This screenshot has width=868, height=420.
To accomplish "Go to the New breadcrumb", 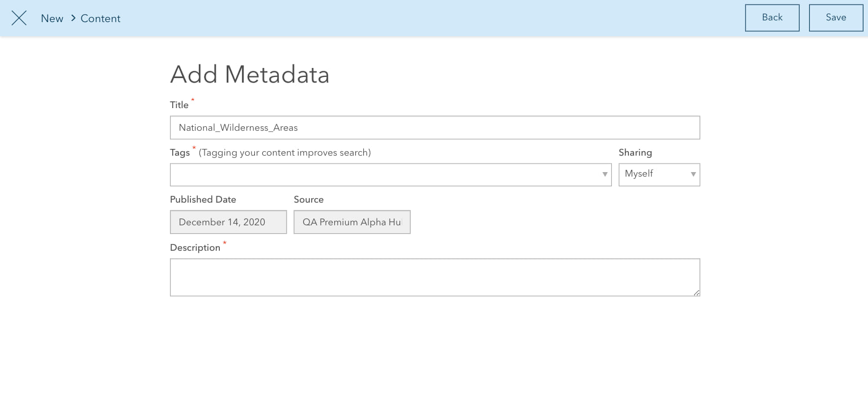I will [52, 18].
